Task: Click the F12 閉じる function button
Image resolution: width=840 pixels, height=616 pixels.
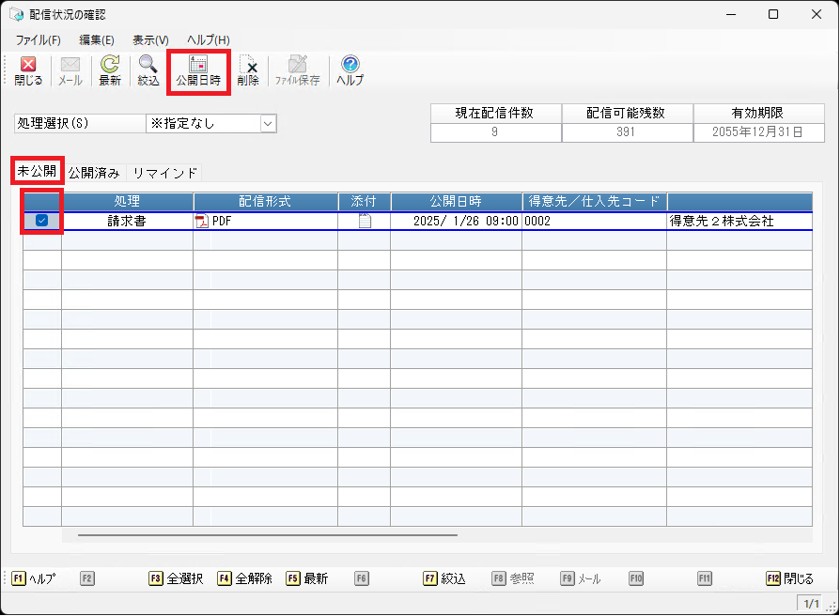Action: click(x=789, y=578)
